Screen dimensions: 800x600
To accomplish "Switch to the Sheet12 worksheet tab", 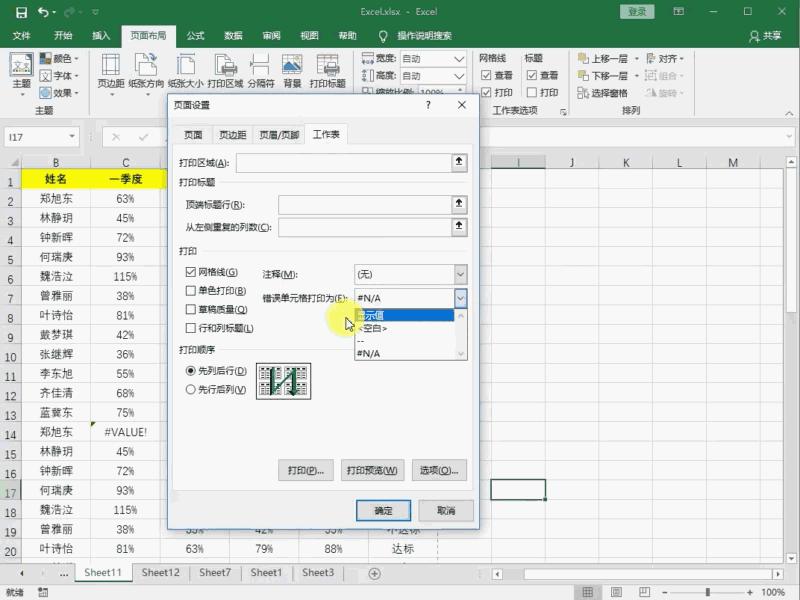I will pos(161,572).
